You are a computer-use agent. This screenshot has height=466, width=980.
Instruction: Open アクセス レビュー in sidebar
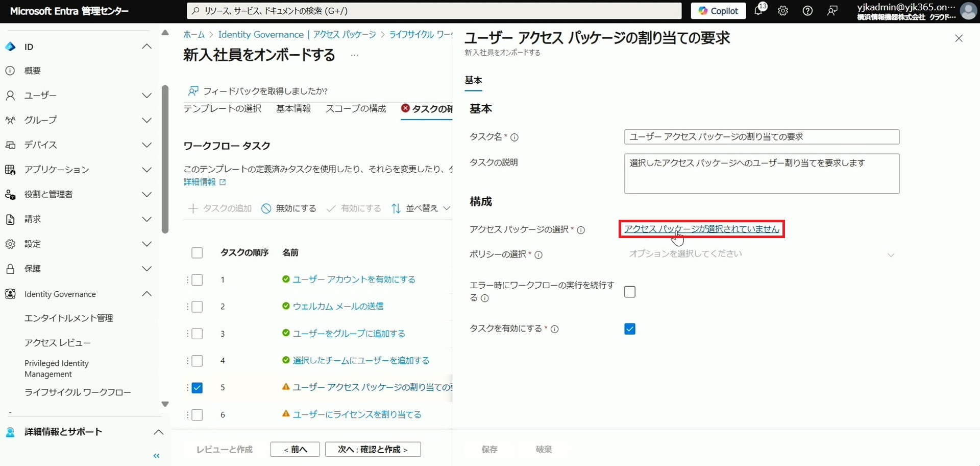point(58,343)
